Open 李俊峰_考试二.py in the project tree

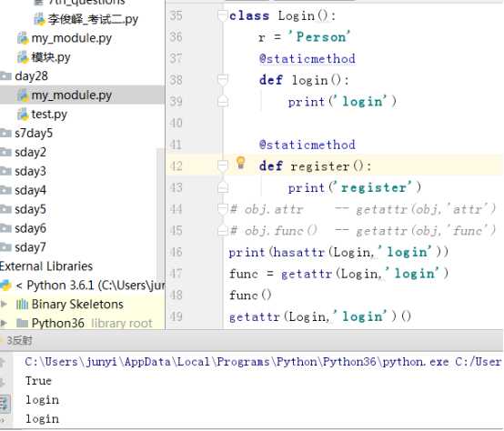pos(93,19)
